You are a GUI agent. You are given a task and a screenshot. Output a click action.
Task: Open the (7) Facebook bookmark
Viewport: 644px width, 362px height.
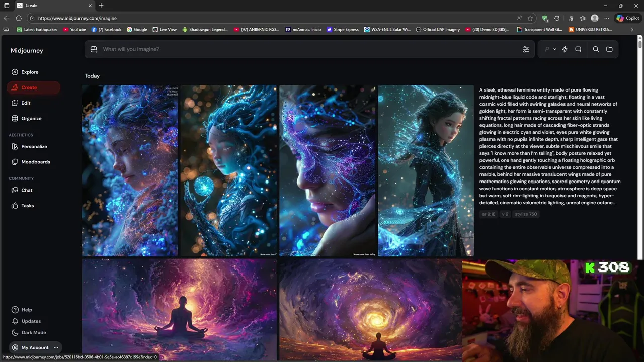coord(106,30)
